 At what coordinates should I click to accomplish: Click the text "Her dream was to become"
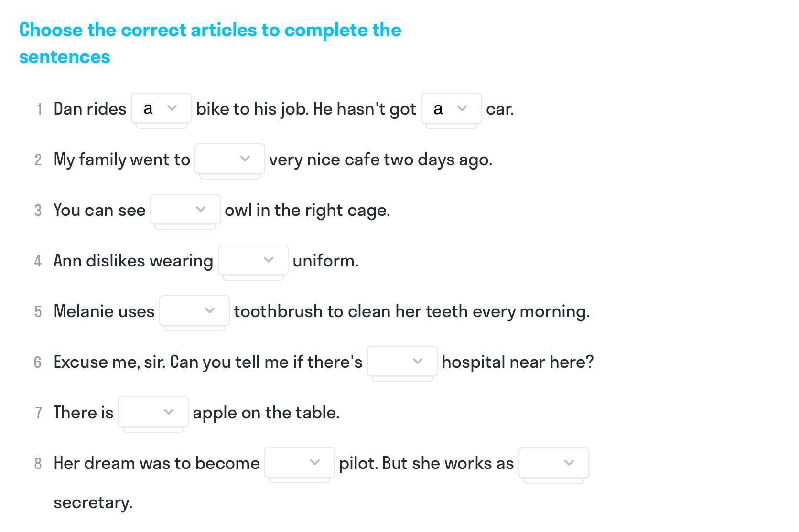[x=157, y=463]
